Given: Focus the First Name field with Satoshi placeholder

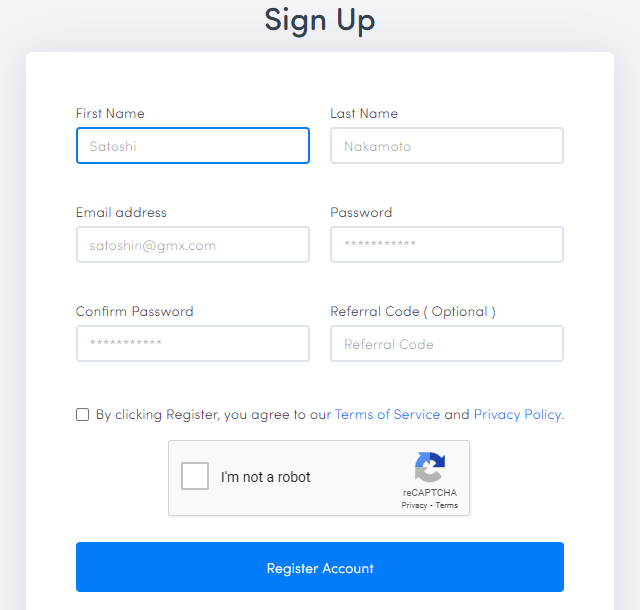Looking at the screenshot, I should pyautogui.click(x=193, y=146).
